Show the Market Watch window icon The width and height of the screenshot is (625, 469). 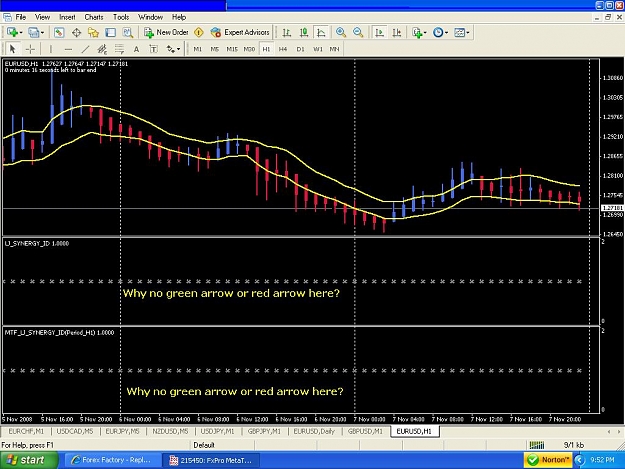coord(59,33)
